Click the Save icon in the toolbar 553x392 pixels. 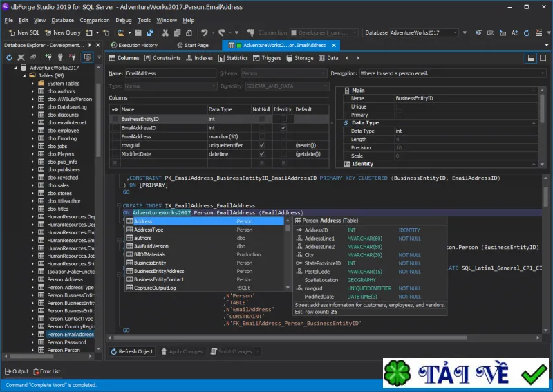(138, 32)
